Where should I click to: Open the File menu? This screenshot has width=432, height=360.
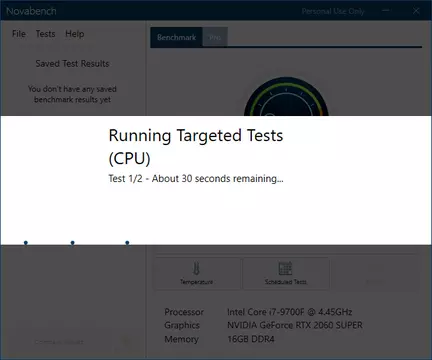pos(19,34)
